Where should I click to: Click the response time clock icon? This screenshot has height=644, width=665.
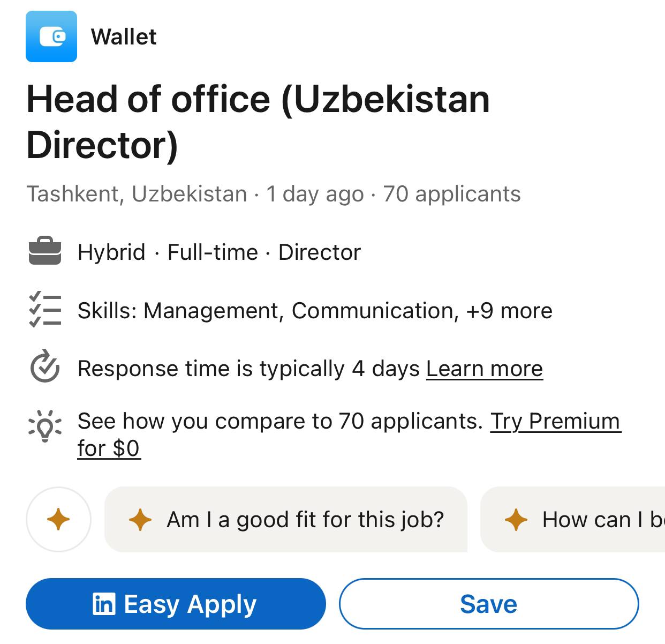[x=45, y=368]
